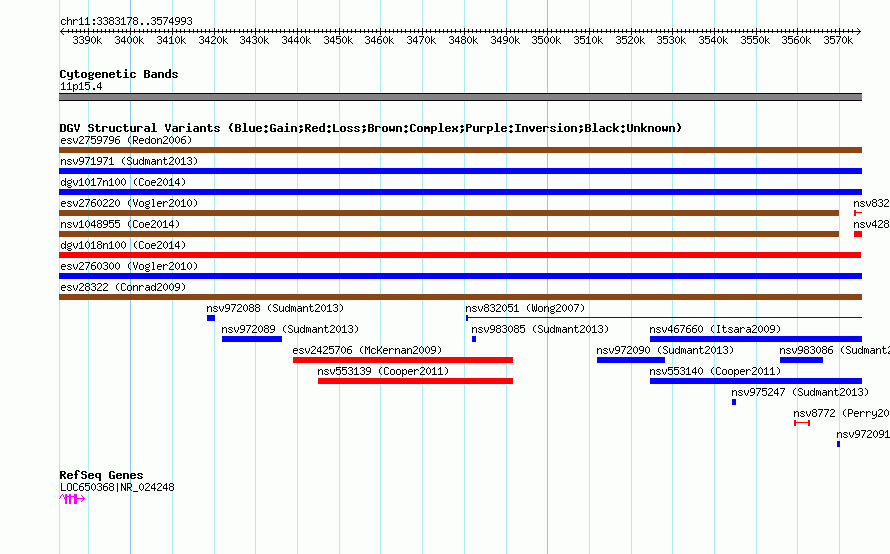The width and height of the screenshot is (890, 554).
Task: Click the RefSeq Genes track title
Action: tap(102, 476)
